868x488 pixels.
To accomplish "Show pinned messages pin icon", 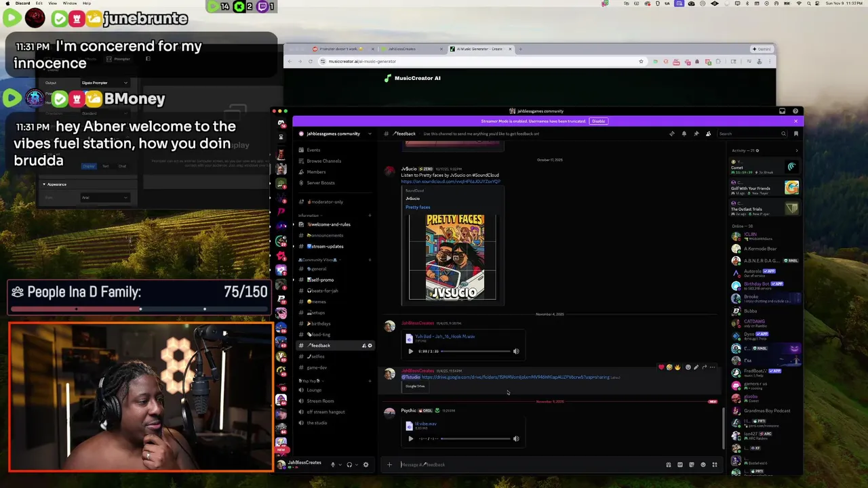I will 696,134.
